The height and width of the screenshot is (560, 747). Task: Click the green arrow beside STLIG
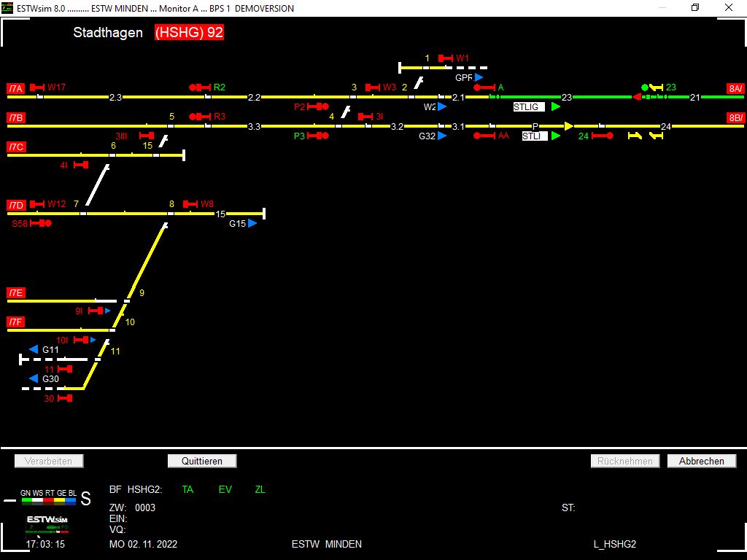[x=556, y=106]
